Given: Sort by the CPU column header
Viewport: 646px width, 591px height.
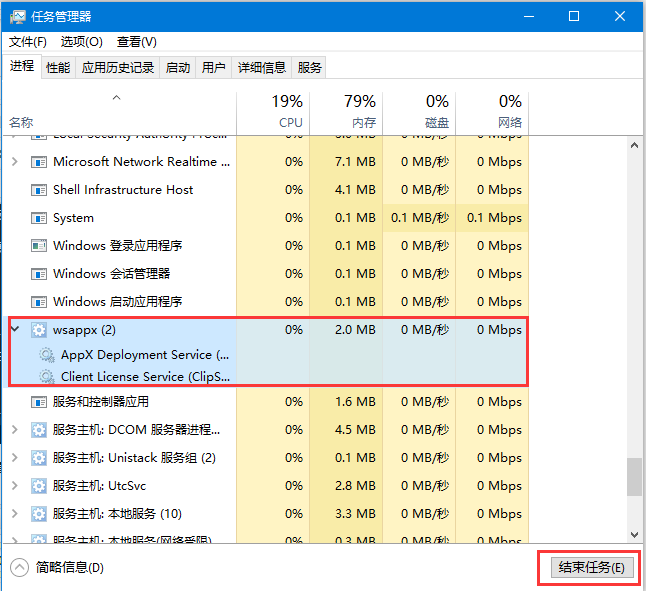Looking at the screenshot, I should [x=273, y=114].
